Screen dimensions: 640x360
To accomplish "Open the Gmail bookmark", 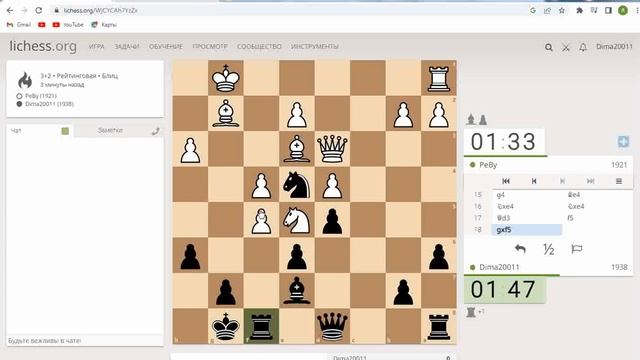I will 19,25.
